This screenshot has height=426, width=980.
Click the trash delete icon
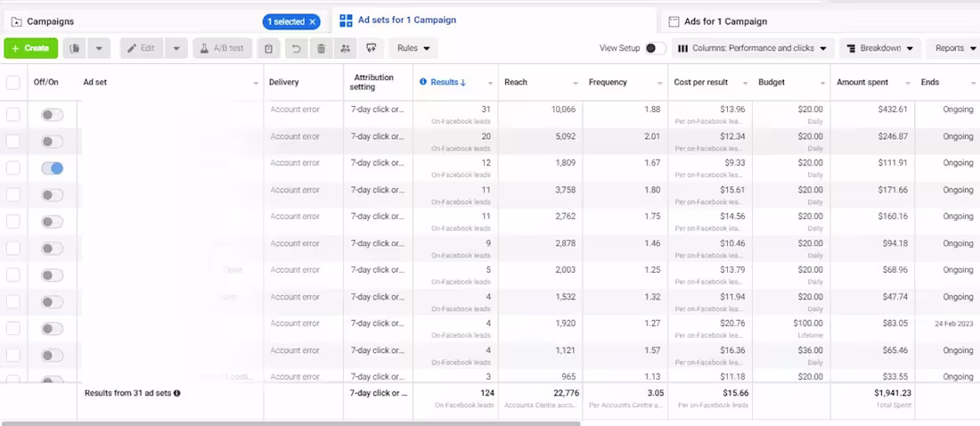[x=322, y=48]
